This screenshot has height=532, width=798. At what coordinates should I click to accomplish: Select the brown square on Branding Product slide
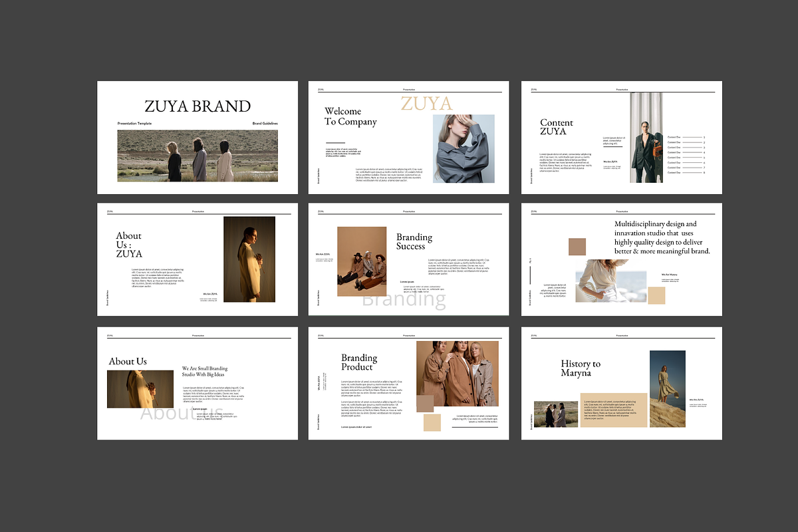[425, 404]
